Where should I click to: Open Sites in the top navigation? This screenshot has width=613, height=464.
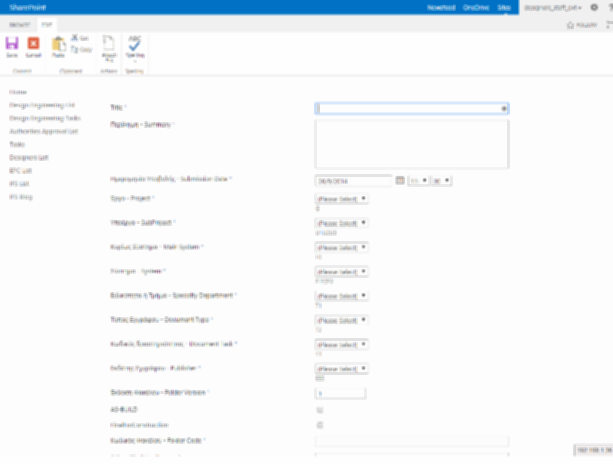pyautogui.click(x=503, y=6)
